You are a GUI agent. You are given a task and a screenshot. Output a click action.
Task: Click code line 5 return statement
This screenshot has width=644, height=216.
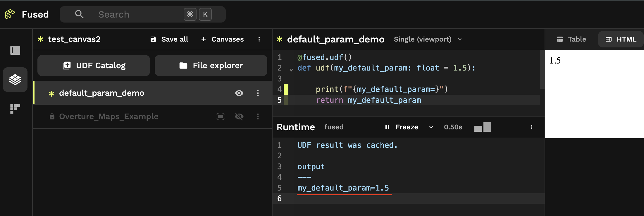click(x=369, y=100)
